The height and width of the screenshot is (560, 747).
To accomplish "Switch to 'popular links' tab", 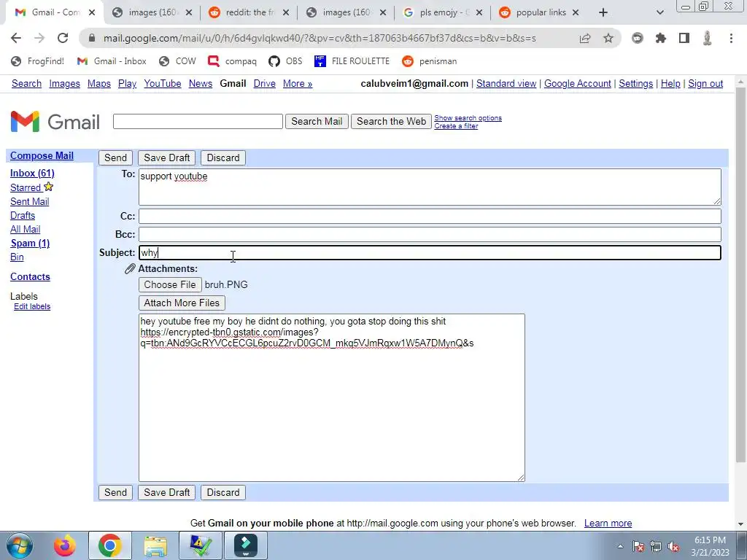I will [x=539, y=12].
